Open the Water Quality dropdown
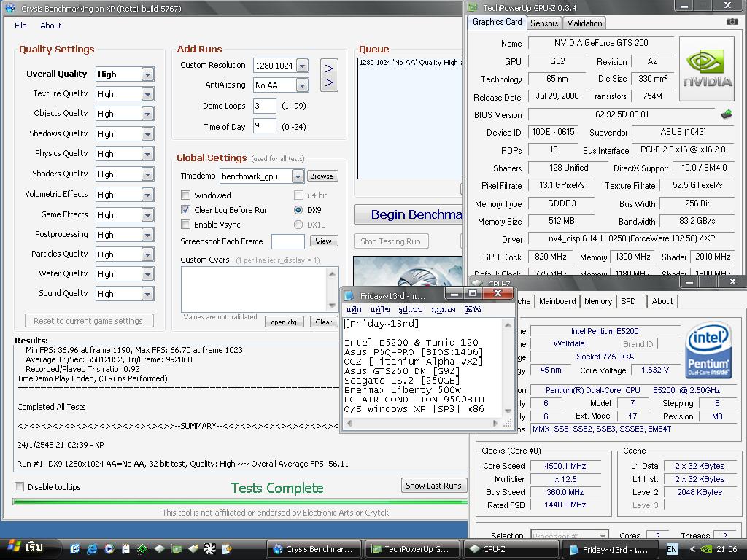Viewport: 747px width, 560px height. click(x=147, y=274)
